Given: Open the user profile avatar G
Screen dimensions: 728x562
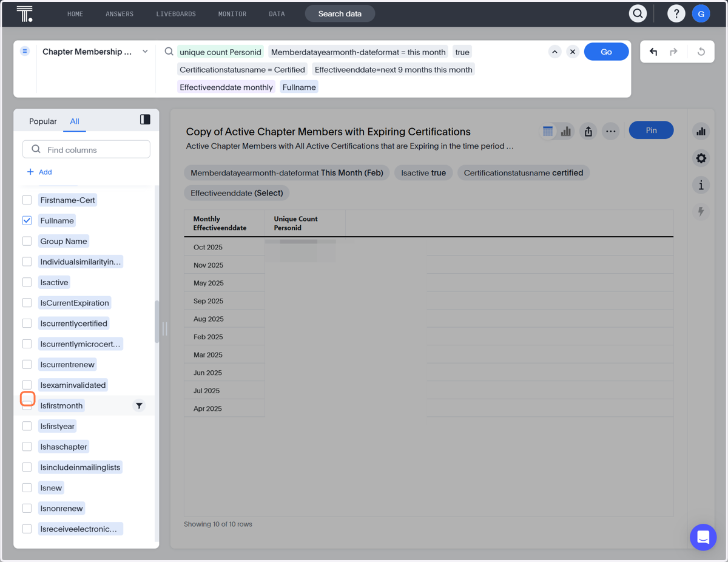Looking at the screenshot, I should tap(701, 13).
